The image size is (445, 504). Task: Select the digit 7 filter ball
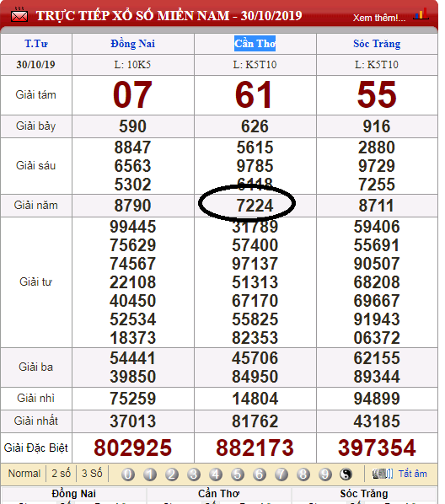[x=281, y=475]
